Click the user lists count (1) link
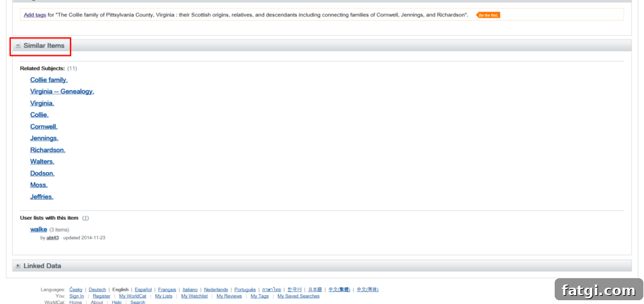644x304 pixels. tap(86, 218)
